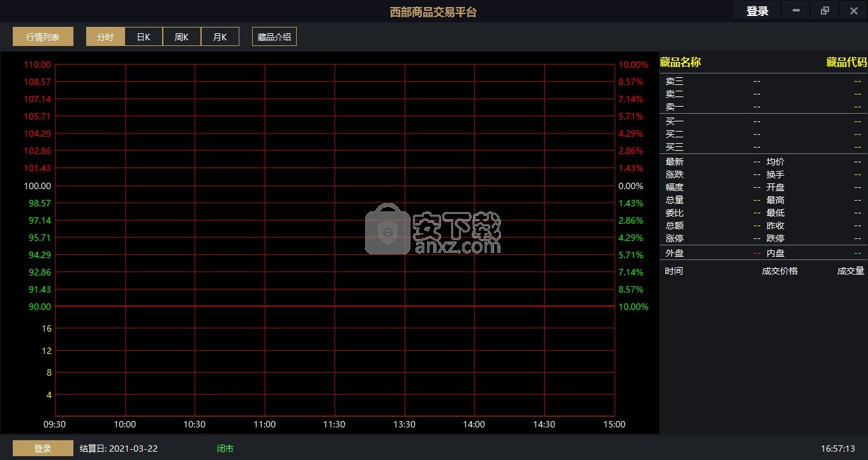Minimize the trading platform window
The height and width of the screenshot is (460, 868).
[x=796, y=11]
